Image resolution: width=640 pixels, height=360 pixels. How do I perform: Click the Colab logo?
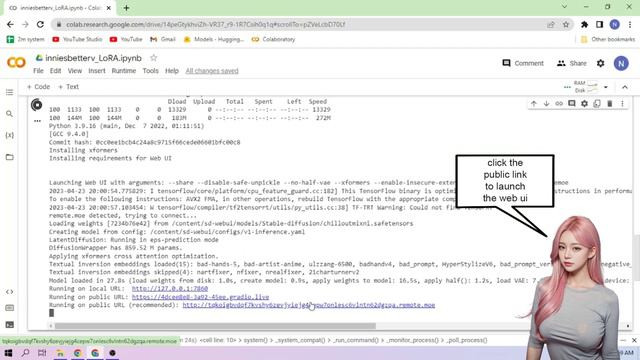(x=16, y=62)
